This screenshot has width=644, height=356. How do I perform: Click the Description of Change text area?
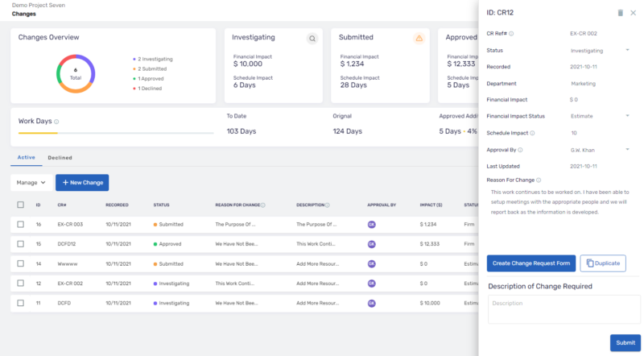click(564, 309)
